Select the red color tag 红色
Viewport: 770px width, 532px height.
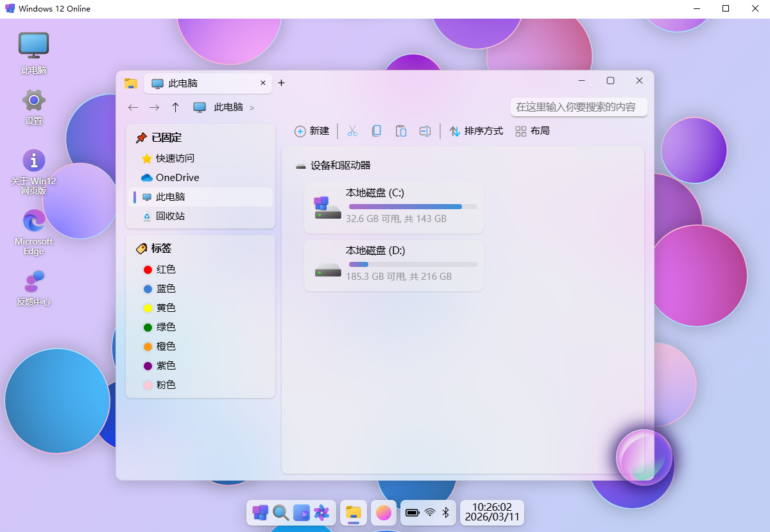click(x=166, y=270)
